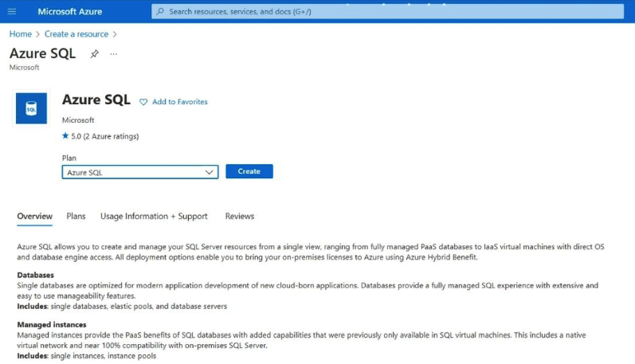Expand the Plan dropdown chevron
Viewport: 635px width, 364px height.
(x=209, y=172)
